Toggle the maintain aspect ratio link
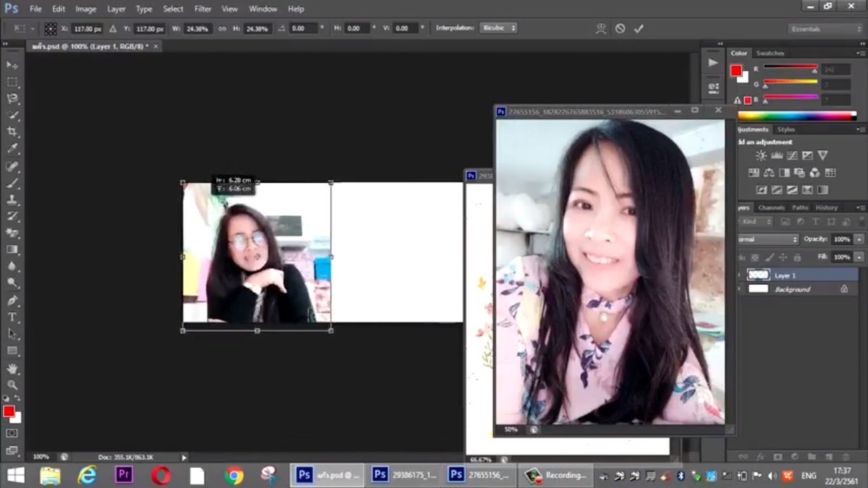 [222, 28]
